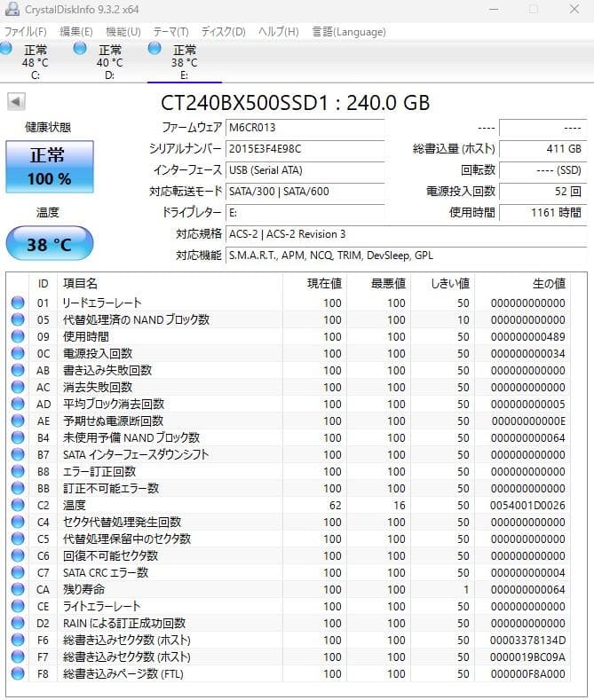Open the 言語(Language) menu
The height and width of the screenshot is (700, 594).
[x=349, y=32]
